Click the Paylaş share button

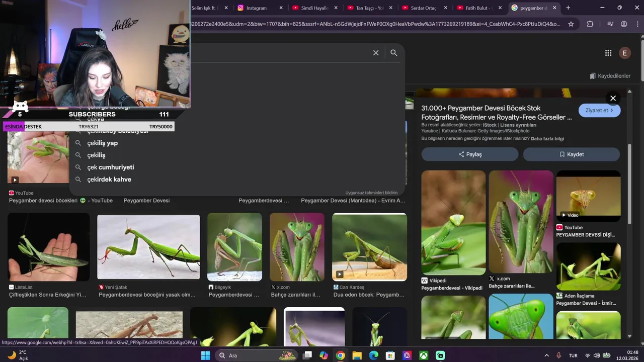coord(470,154)
